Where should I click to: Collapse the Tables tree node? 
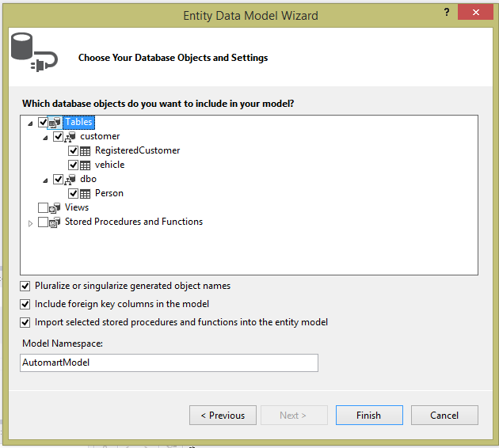tap(30, 123)
